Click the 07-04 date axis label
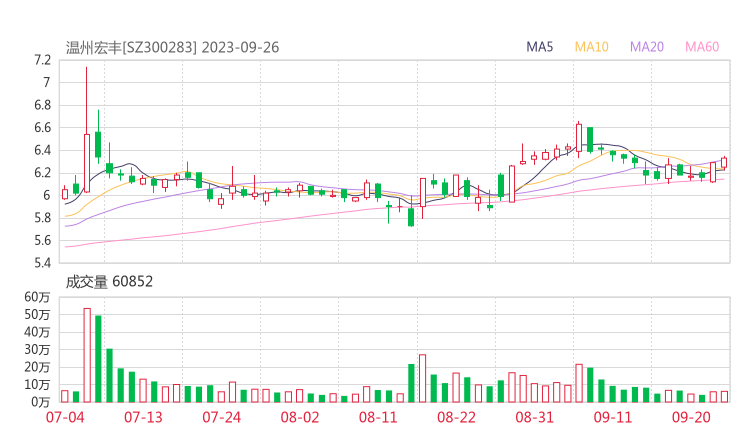The image size is (740, 440). [65, 417]
